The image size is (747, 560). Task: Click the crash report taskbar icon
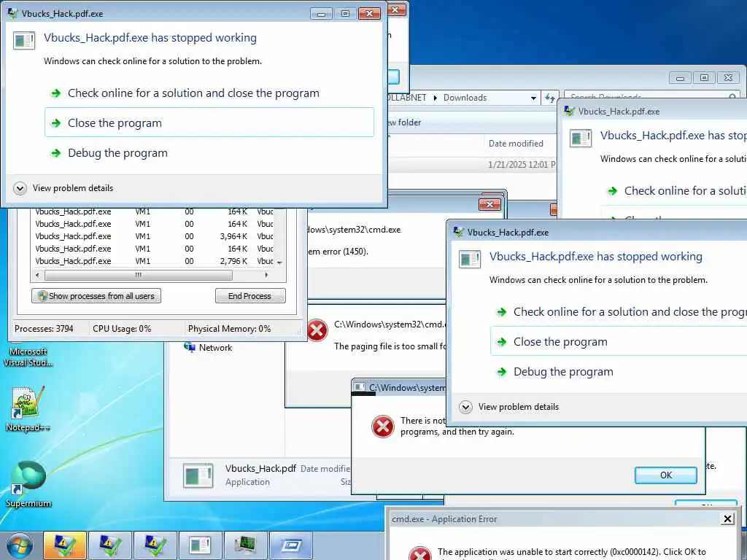point(200,545)
